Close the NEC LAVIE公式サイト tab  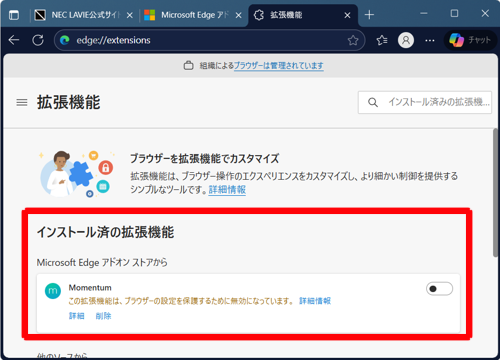(x=130, y=15)
